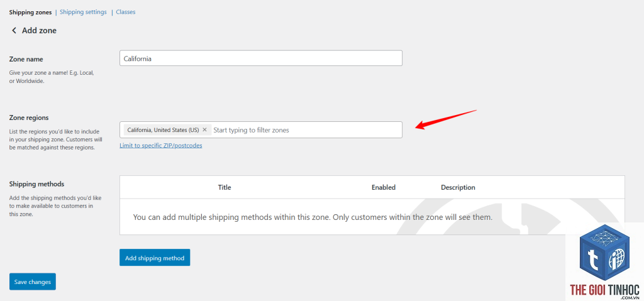The image size is (644, 301).
Task: Click the Enabled column header
Action: tap(384, 187)
